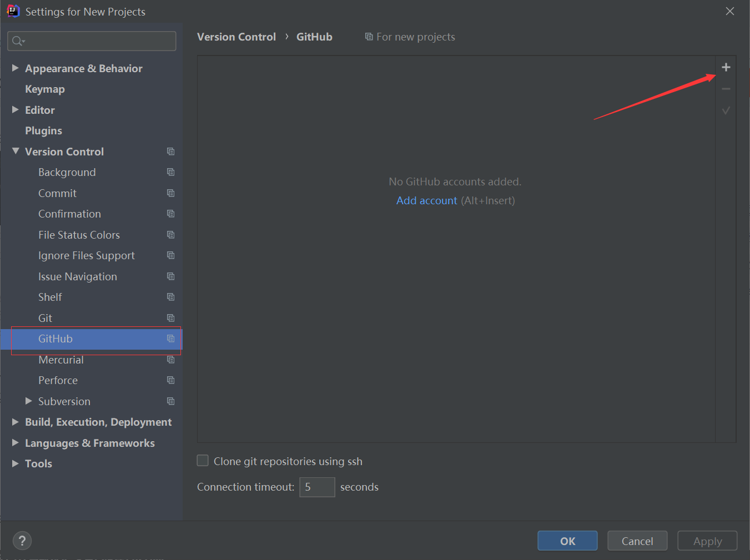Click the Apply button
Viewport: 750px width, 560px height.
point(707,541)
